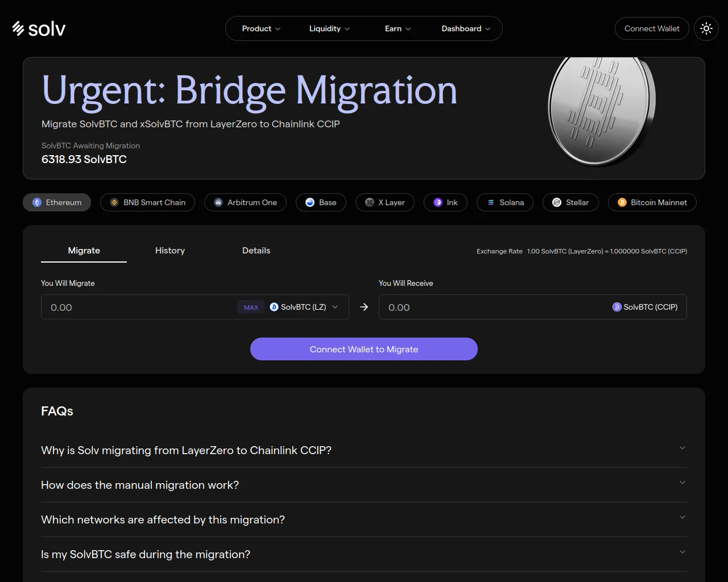Select the Base network

tap(321, 202)
